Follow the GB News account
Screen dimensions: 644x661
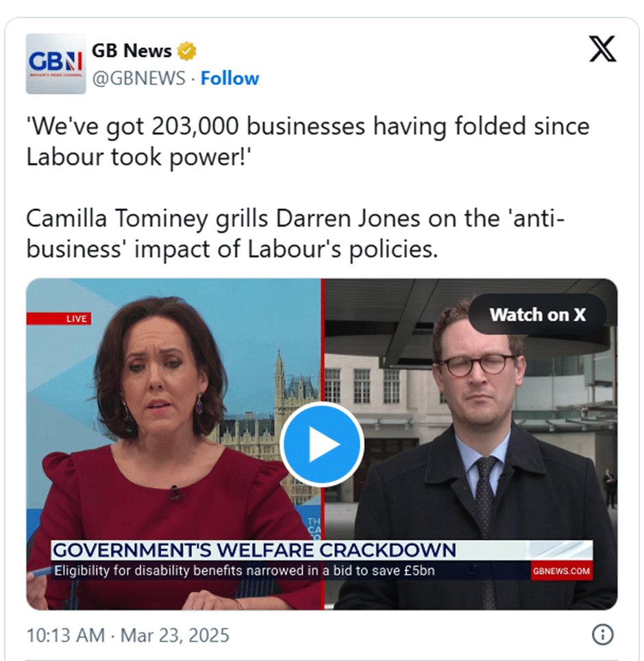[230, 78]
